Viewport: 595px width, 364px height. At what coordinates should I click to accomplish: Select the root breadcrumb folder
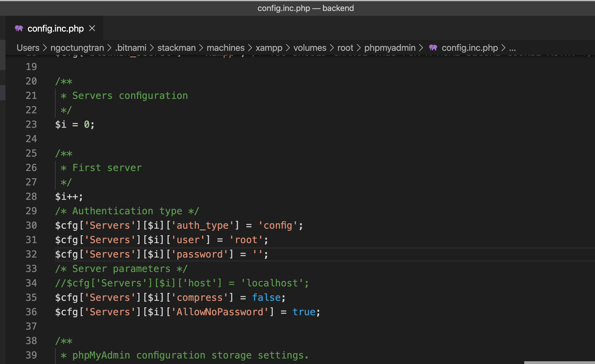coord(345,48)
